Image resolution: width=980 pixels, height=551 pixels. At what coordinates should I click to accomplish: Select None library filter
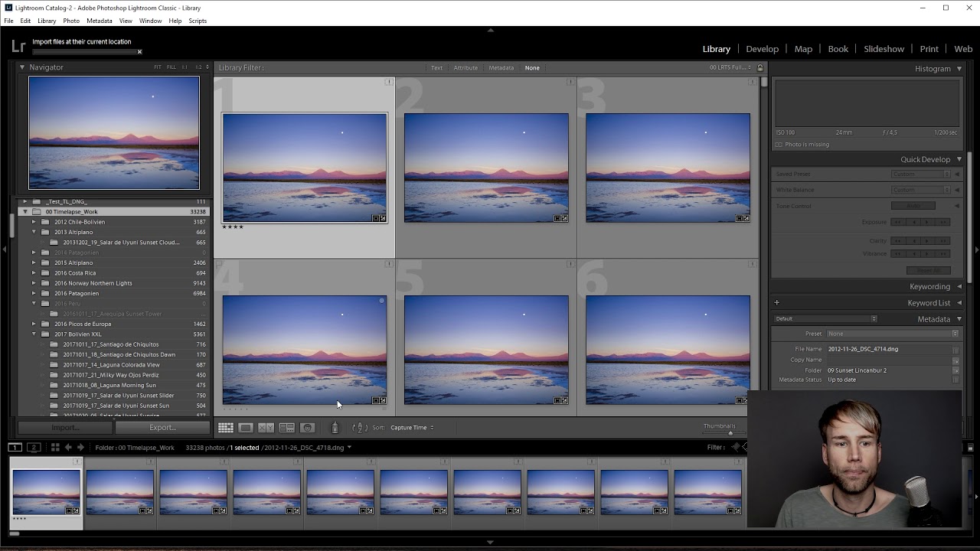tap(532, 68)
